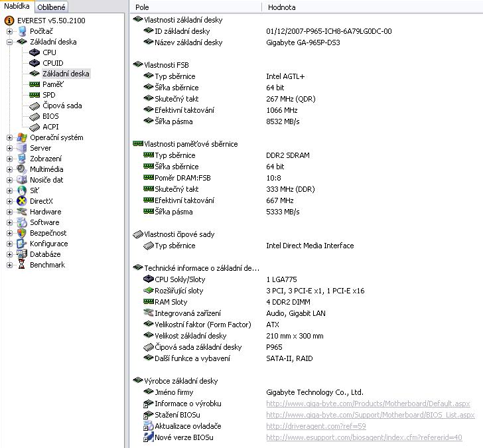The width and height of the screenshot is (483, 448).
Task: Click the Síť network globe icon
Action: (22, 190)
